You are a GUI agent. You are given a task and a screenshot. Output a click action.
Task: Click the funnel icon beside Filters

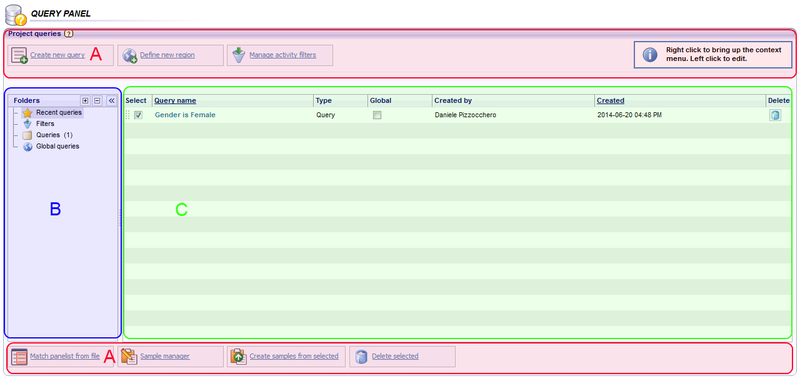click(28, 124)
